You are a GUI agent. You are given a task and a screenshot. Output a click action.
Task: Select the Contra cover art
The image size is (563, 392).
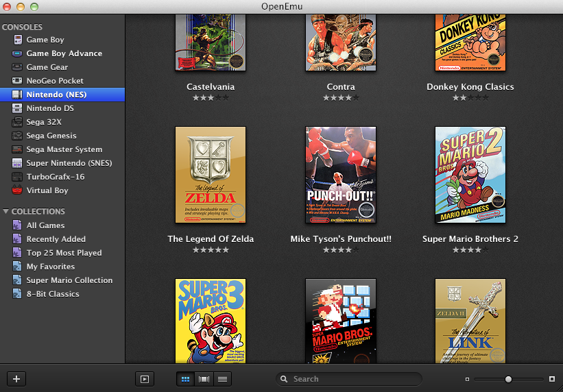341,42
